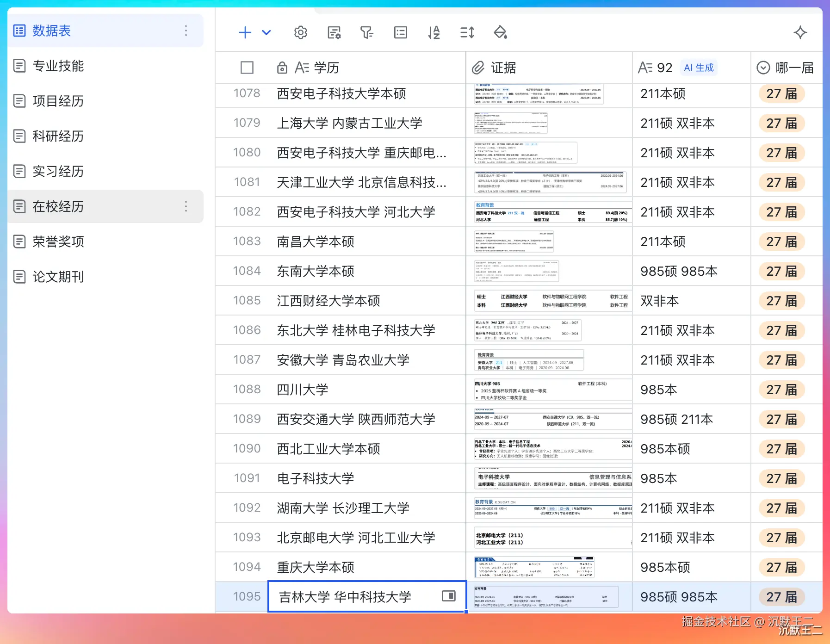Click row number 1086

[x=247, y=330]
